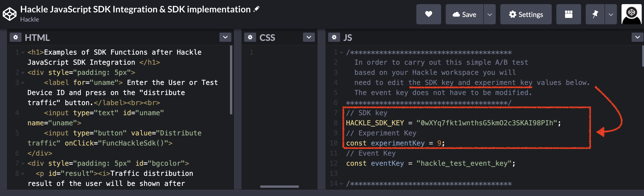Fold HTML line 1 h1 block

pyautogui.click(x=23, y=53)
